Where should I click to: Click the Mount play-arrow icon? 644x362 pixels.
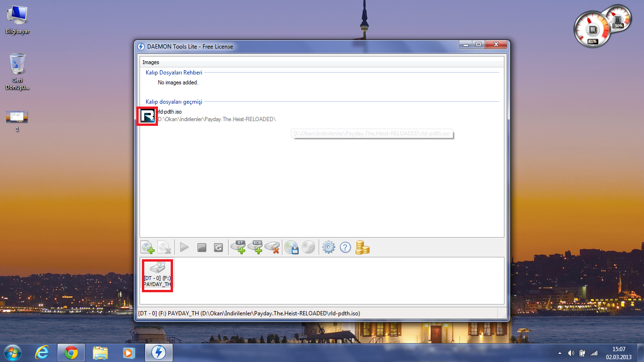tap(184, 247)
